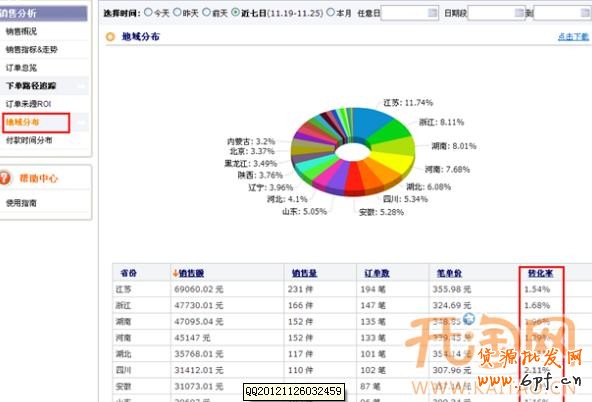Click the pie label 陕西: 3.76%
Screen dimensions: 592x402
260,175
